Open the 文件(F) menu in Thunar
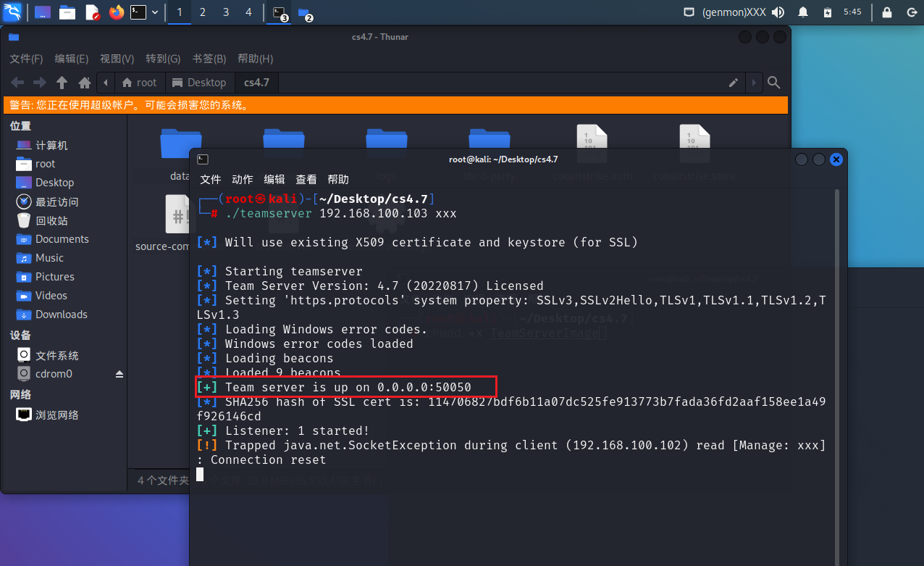This screenshot has height=566, width=924. (x=26, y=59)
